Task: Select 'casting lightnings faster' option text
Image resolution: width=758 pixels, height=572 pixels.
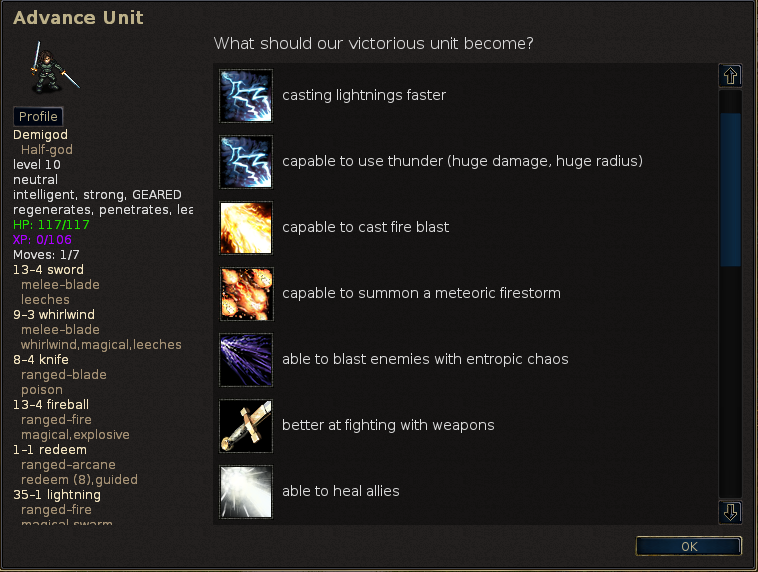Action: pyautogui.click(x=364, y=95)
